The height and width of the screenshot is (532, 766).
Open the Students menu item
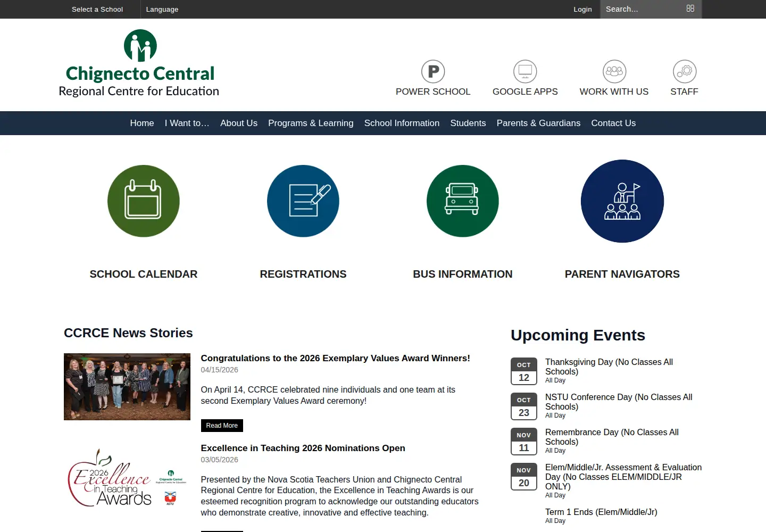pos(468,123)
